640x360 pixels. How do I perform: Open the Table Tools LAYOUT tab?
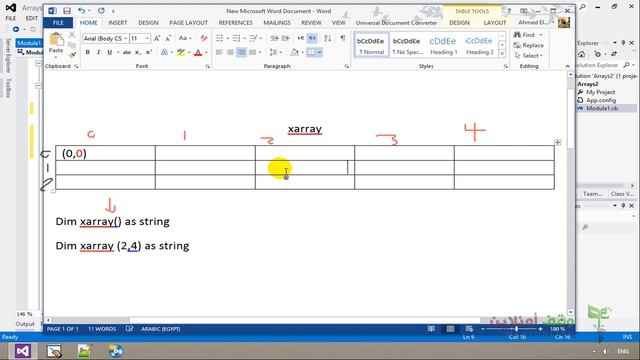click(495, 23)
